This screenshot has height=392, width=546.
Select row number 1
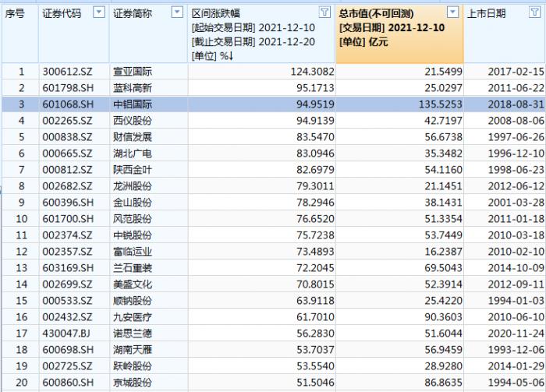pyautogui.click(x=22, y=72)
